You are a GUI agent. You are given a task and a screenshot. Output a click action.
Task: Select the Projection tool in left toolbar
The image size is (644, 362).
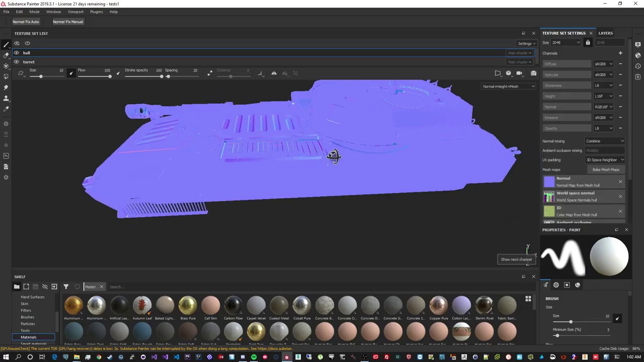[6, 66]
